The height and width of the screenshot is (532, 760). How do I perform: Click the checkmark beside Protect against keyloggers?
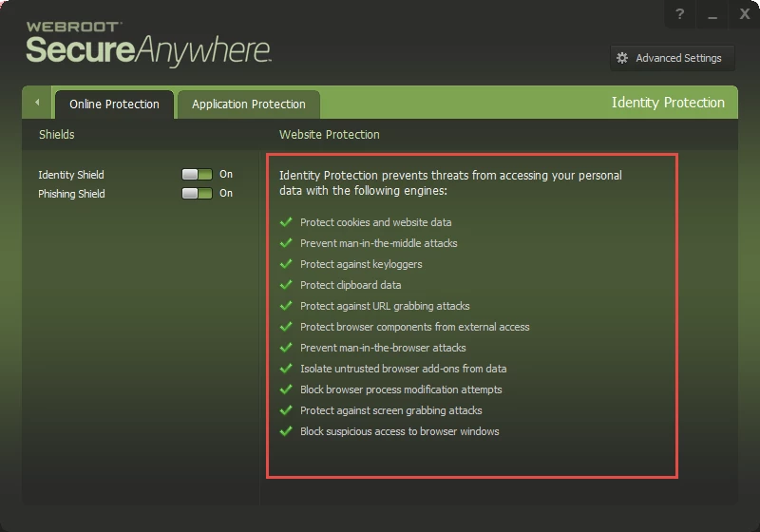pyautogui.click(x=286, y=263)
